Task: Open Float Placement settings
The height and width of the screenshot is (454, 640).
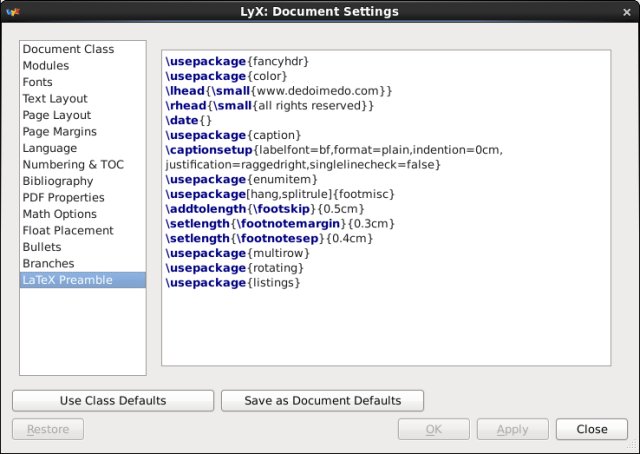Action: pyautogui.click(x=82, y=230)
